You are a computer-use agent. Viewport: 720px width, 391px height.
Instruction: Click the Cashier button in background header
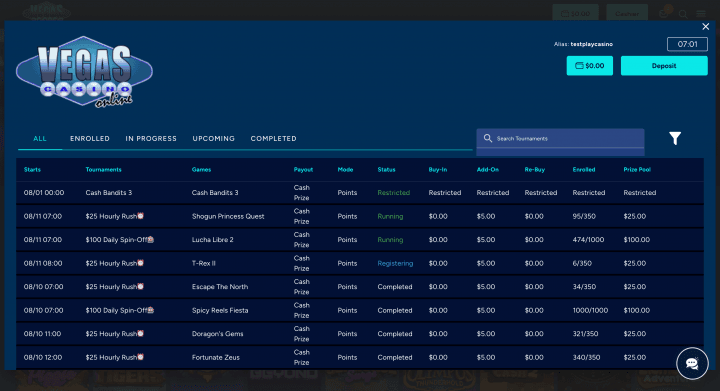pos(627,13)
